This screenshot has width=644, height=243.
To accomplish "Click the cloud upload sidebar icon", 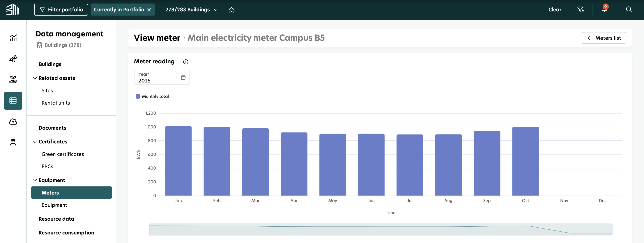I will [x=13, y=122].
